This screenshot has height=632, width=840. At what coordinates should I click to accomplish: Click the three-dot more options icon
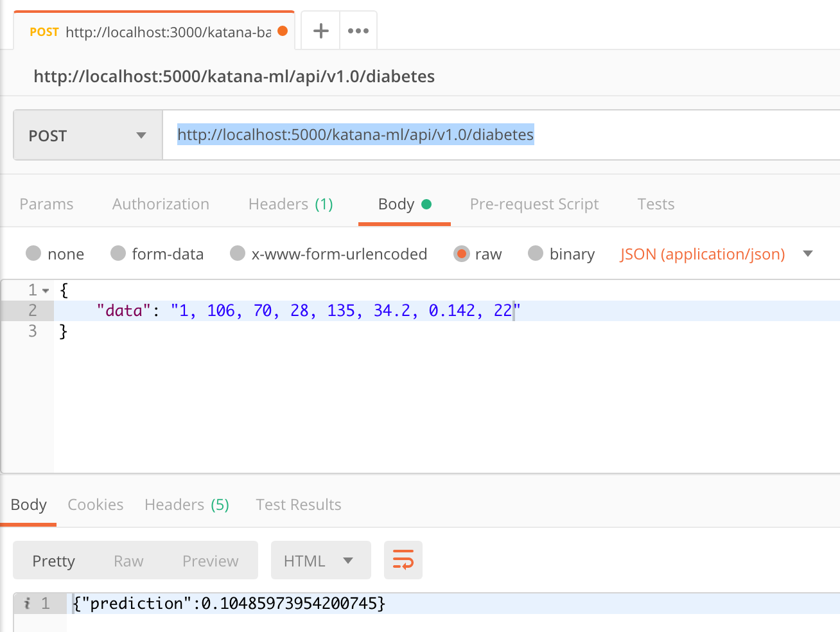(x=358, y=30)
